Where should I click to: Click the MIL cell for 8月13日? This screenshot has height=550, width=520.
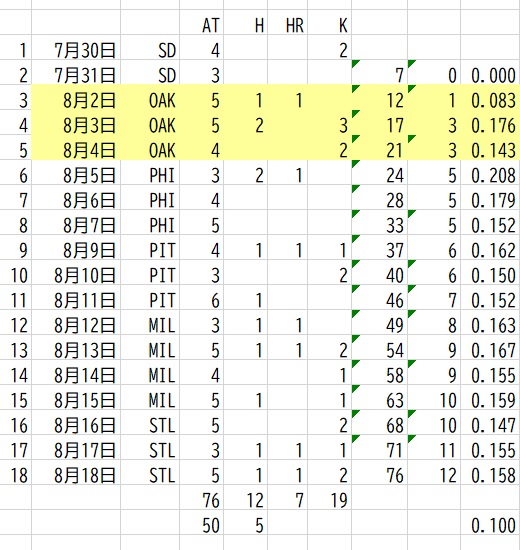tap(150, 348)
